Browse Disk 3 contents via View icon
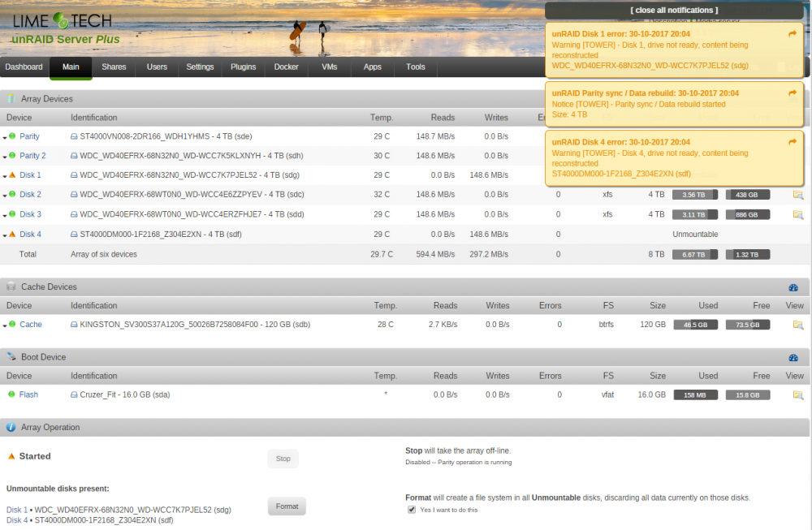The image size is (812, 530). (797, 215)
